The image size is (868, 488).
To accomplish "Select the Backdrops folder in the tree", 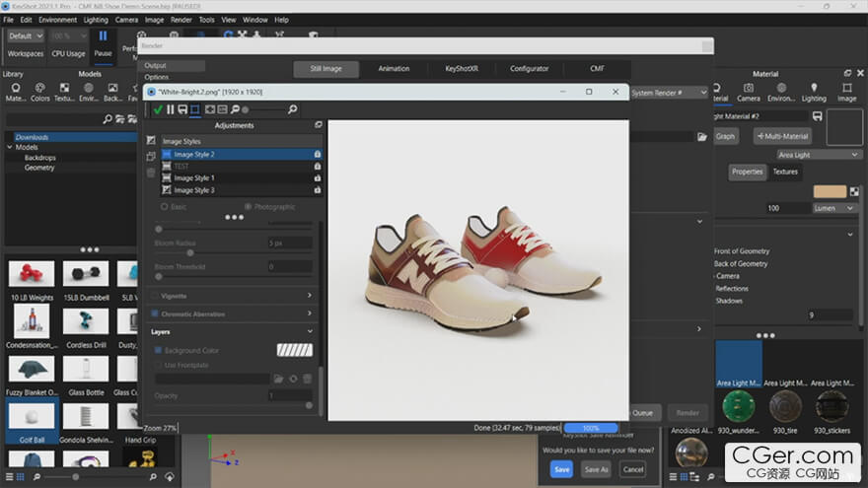I will coord(39,158).
